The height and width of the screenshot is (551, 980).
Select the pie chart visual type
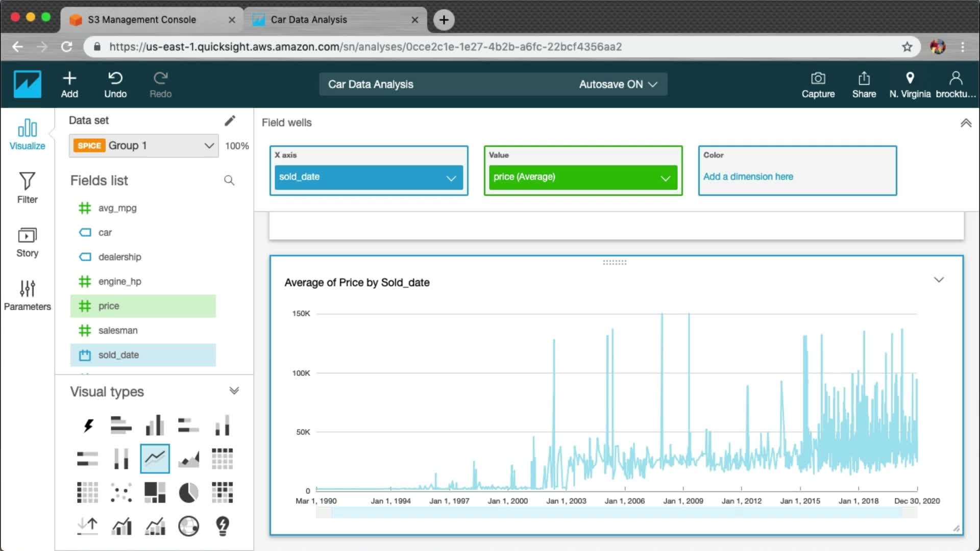(188, 493)
